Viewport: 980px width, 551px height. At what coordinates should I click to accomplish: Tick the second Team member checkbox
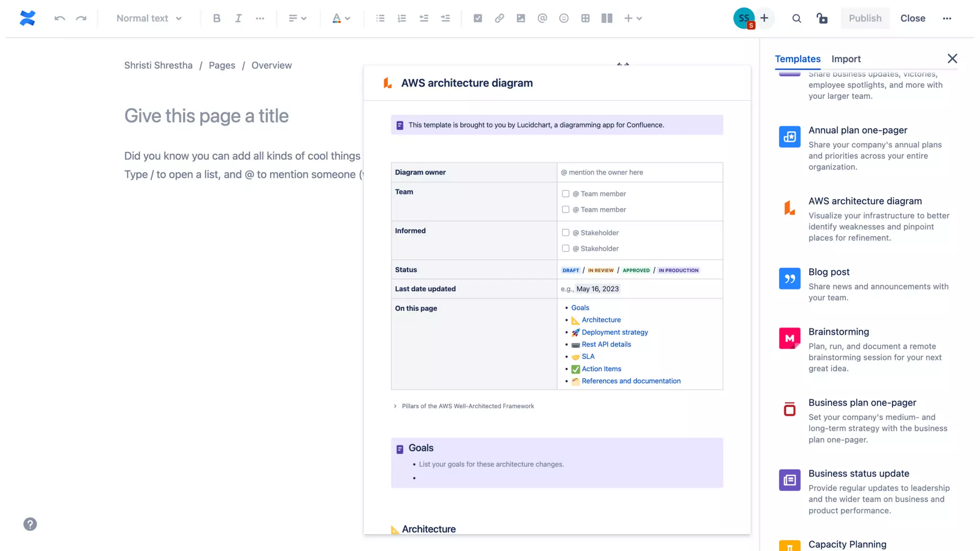point(566,209)
